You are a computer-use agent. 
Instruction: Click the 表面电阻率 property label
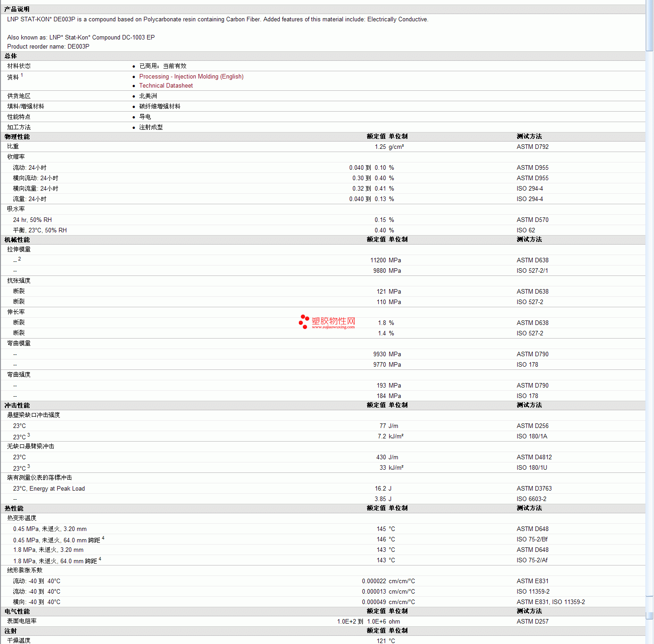click(x=22, y=621)
